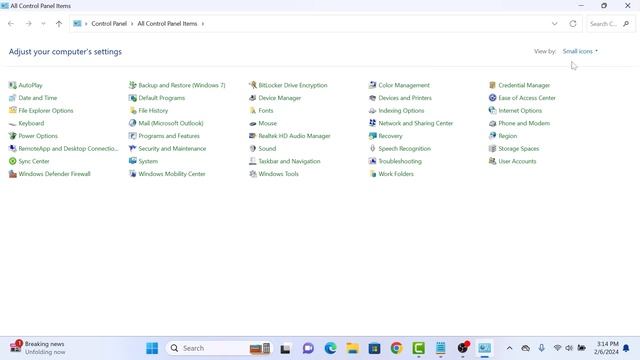Viewport: 640px width, 360px height.
Task: Open the Default Programs icon
Action: click(x=133, y=98)
